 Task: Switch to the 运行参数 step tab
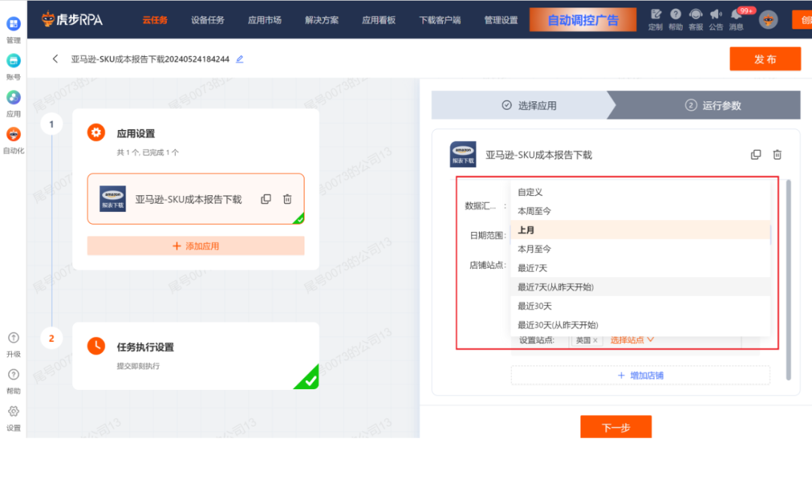pos(707,105)
